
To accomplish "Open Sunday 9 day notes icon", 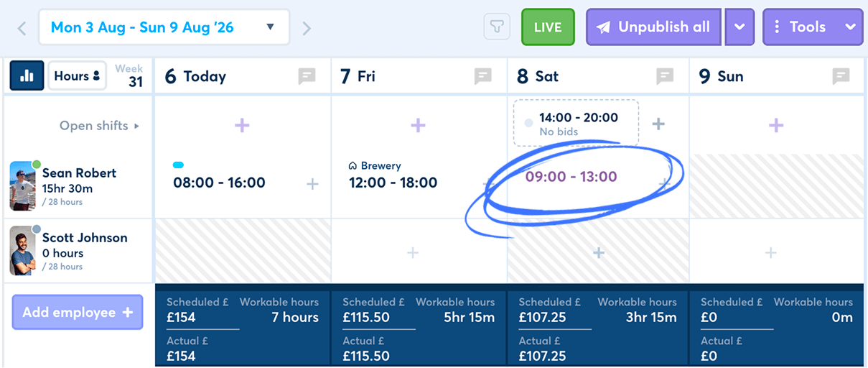I will (841, 76).
